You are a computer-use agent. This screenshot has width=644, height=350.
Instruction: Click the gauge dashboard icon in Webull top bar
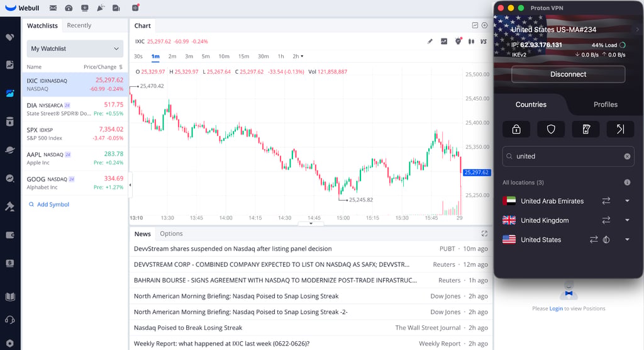pos(69,8)
